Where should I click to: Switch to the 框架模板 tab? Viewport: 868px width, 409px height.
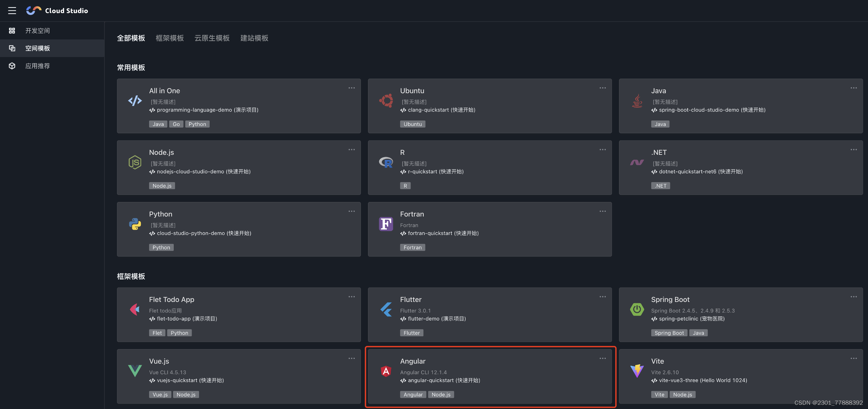tap(170, 38)
